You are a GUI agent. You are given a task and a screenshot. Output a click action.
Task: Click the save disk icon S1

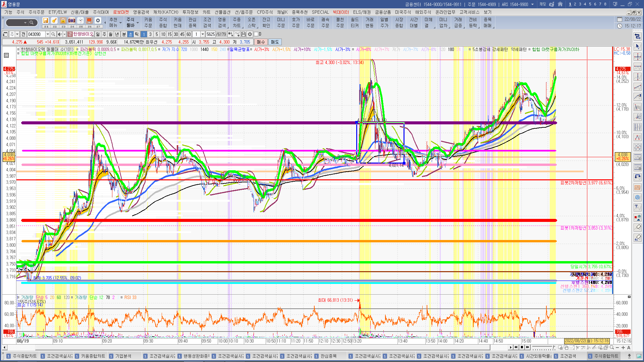pos(46,21)
